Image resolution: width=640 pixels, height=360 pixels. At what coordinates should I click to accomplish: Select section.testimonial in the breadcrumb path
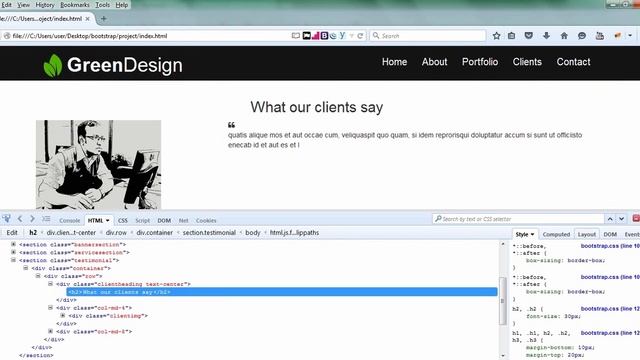point(209,233)
